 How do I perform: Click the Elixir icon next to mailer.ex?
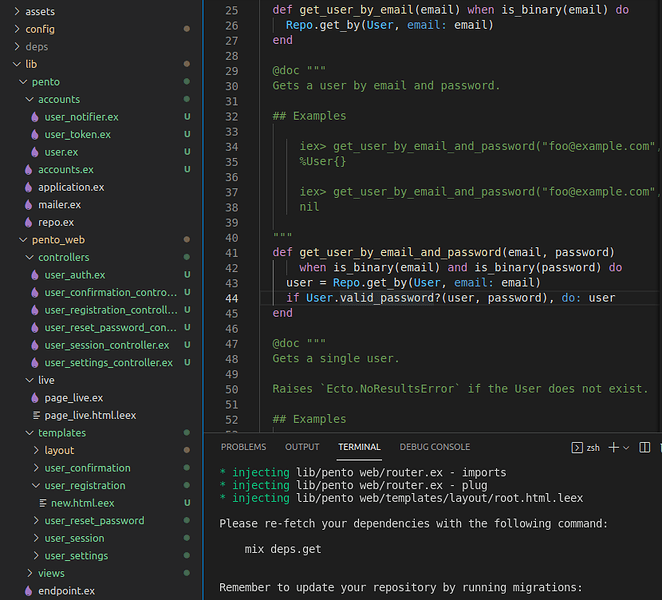click(29, 205)
